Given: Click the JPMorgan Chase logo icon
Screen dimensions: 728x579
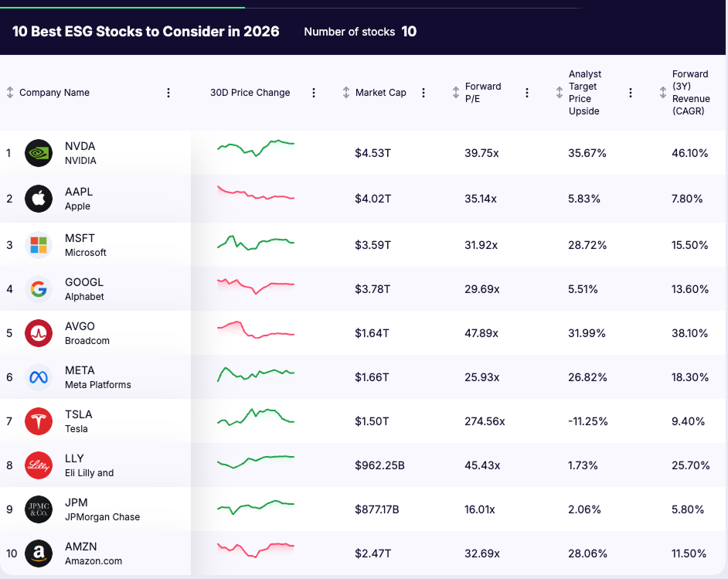Looking at the screenshot, I should click(38, 509).
